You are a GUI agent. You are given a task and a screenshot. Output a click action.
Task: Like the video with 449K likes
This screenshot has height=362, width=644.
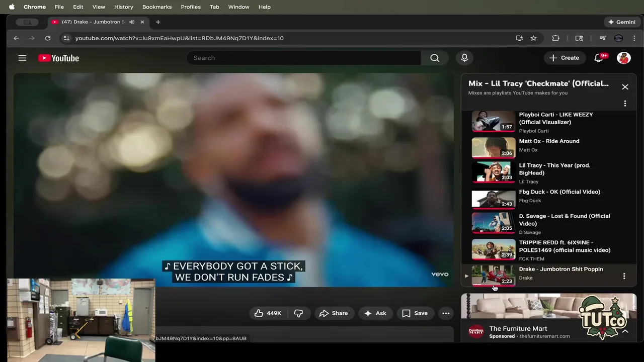[268, 313]
